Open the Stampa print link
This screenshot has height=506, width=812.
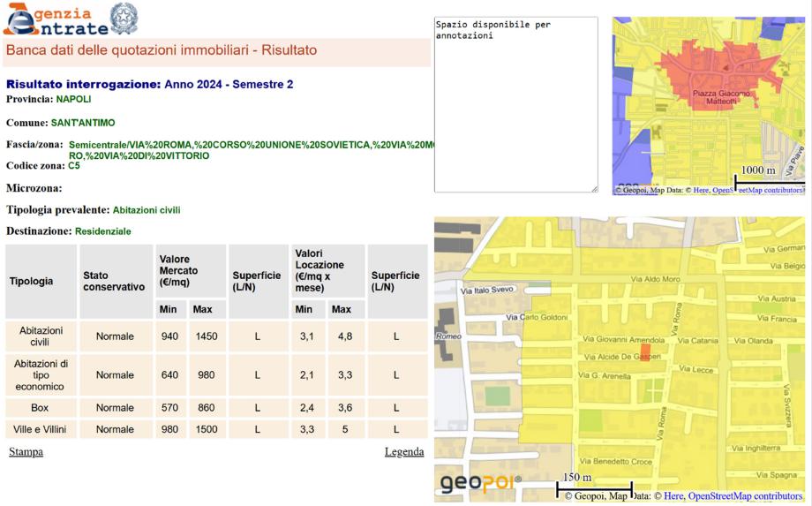26,452
